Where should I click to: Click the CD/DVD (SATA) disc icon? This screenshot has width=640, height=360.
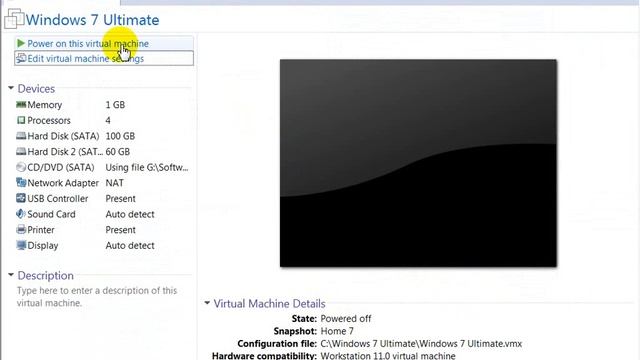pyautogui.click(x=21, y=167)
